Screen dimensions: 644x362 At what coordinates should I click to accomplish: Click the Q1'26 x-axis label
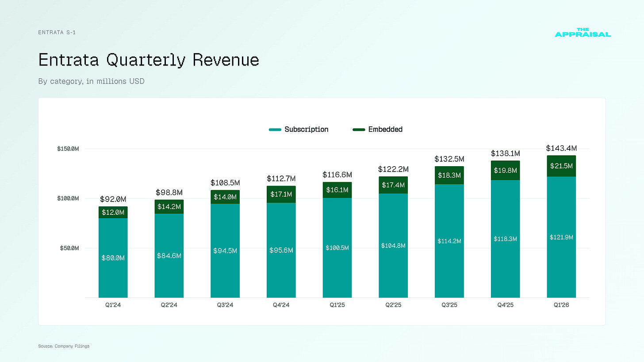point(561,305)
